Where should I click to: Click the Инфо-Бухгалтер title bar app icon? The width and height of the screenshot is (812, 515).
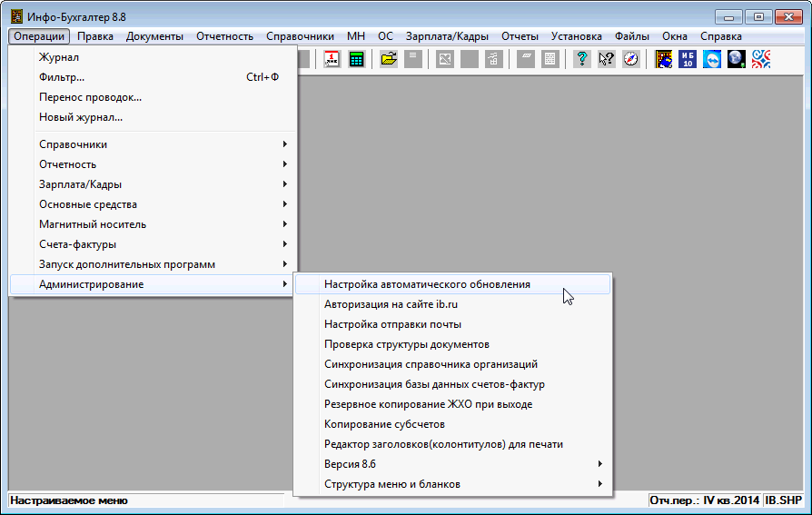pos(16,16)
